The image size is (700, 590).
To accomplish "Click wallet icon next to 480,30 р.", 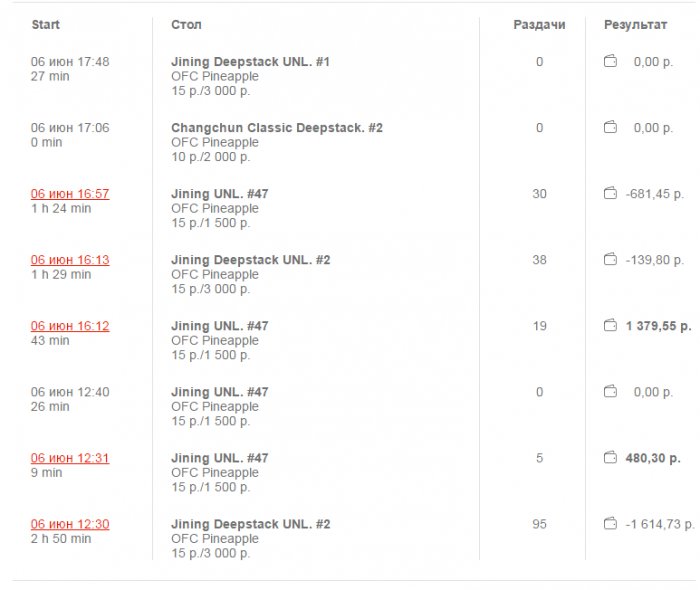I will coord(610,458).
